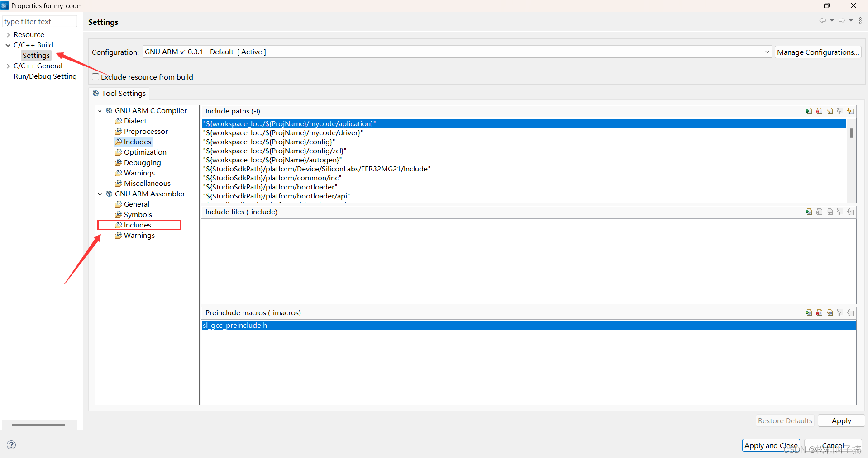Click the Help question mark icon

[10, 445]
